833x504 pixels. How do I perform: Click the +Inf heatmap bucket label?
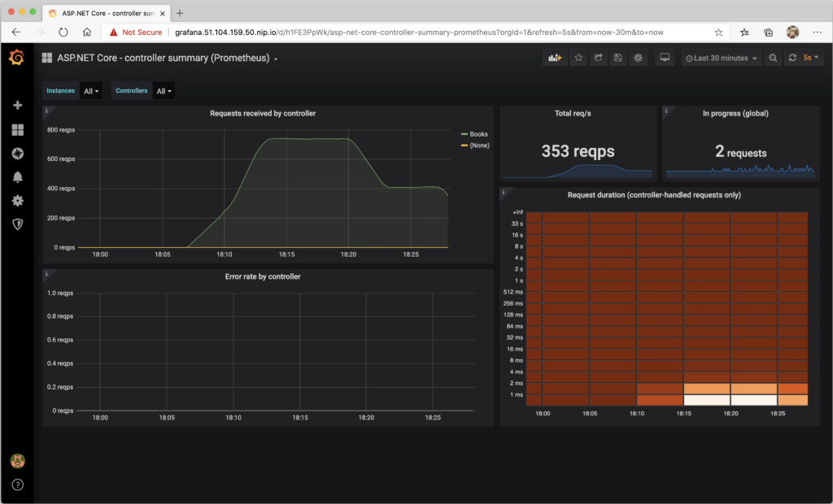click(517, 212)
